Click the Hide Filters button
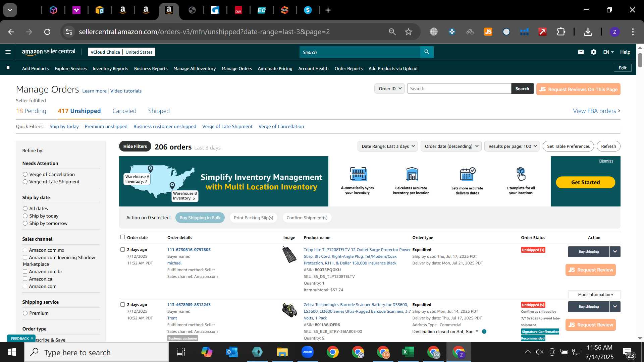The height and width of the screenshot is (362, 644). [x=135, y=146]
